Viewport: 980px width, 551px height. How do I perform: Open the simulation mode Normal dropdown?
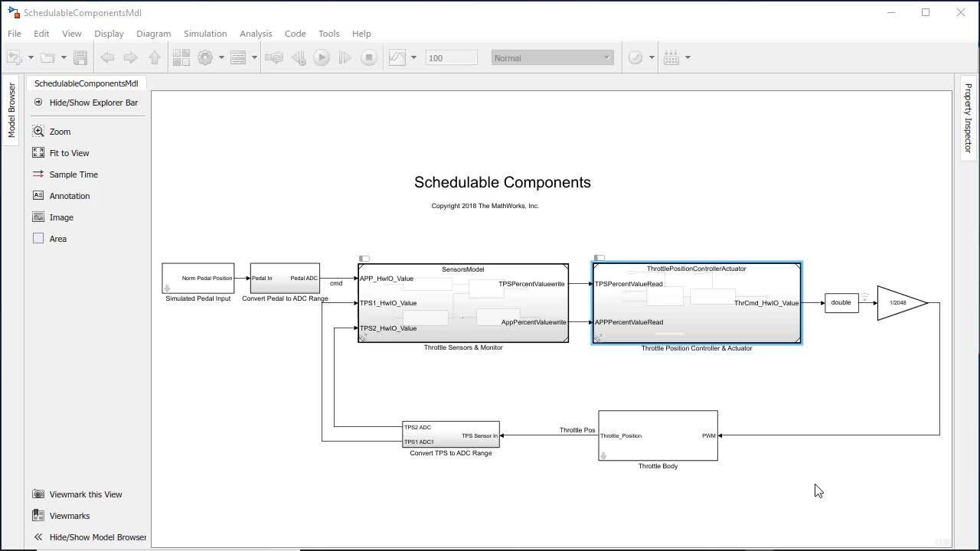552,58
